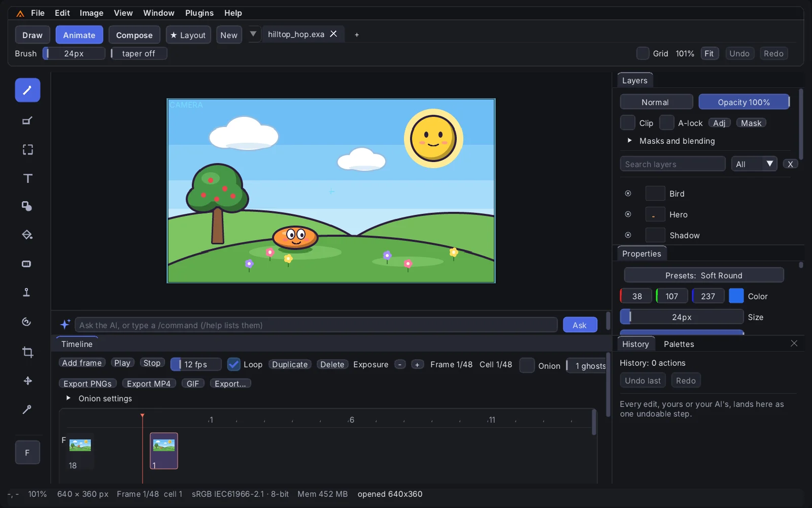The height and width of the screenshot is (508, 812).
Task: Select the Brush tool in the toolbox
Action: point(27,90)
